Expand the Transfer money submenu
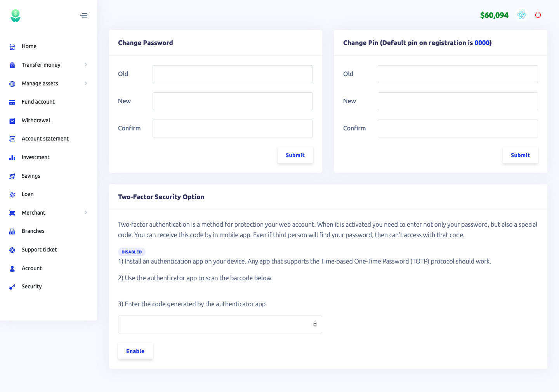This screenshot has width=559, height=392. (x=86, y=65)
